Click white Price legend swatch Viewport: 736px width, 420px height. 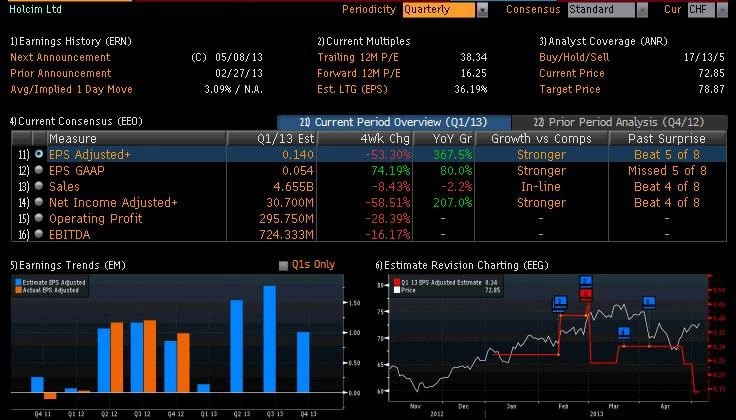pyautogui.click(x=397, y=290)
